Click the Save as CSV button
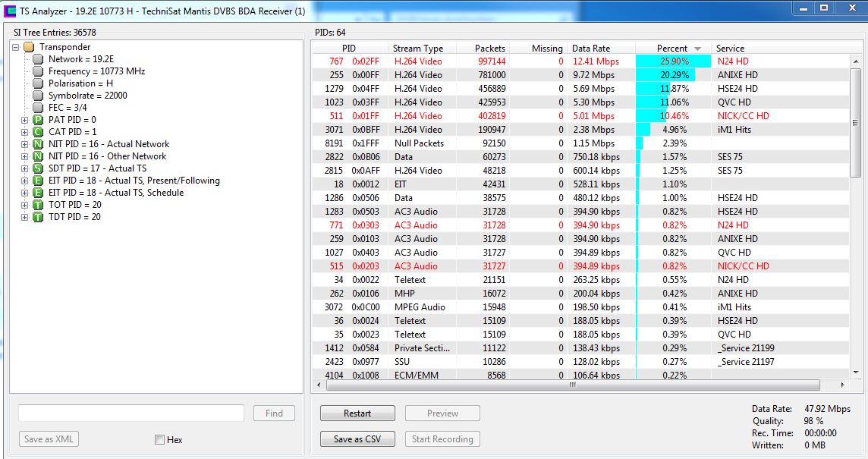Image resolution: width=868 pixels, height=459 pixels. pyautogui.click(x=357, y=439)
